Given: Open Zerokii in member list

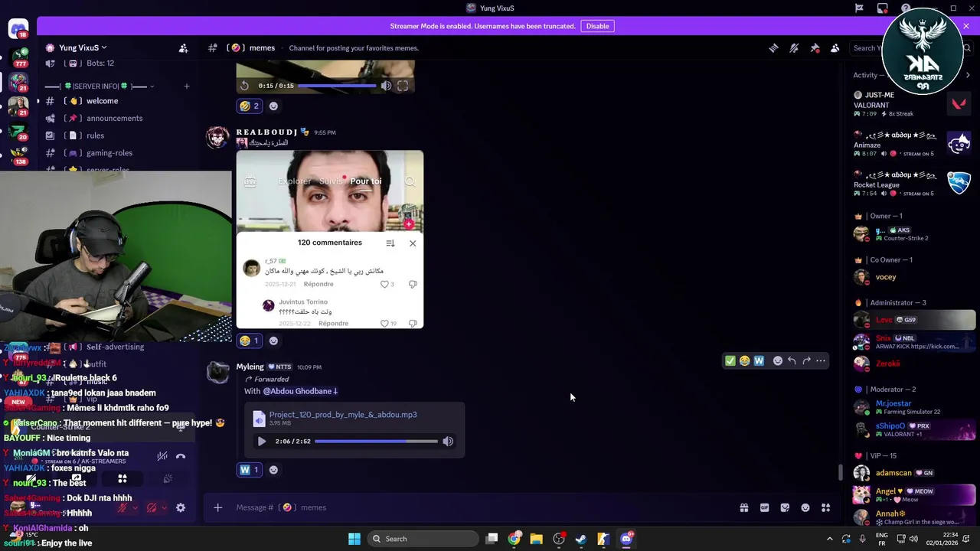Looking at the screenshot, I should coord(914,364).
